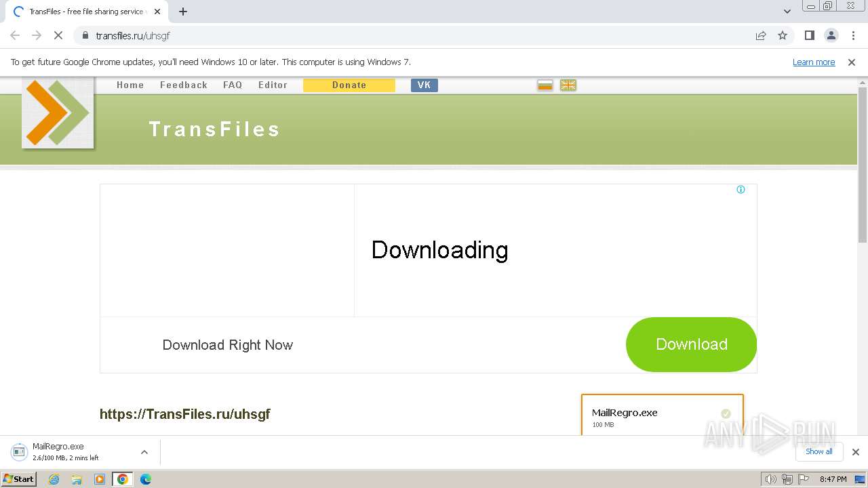Open the Learn more link
This screenshot has width=868, height=488.
(814, 62)
